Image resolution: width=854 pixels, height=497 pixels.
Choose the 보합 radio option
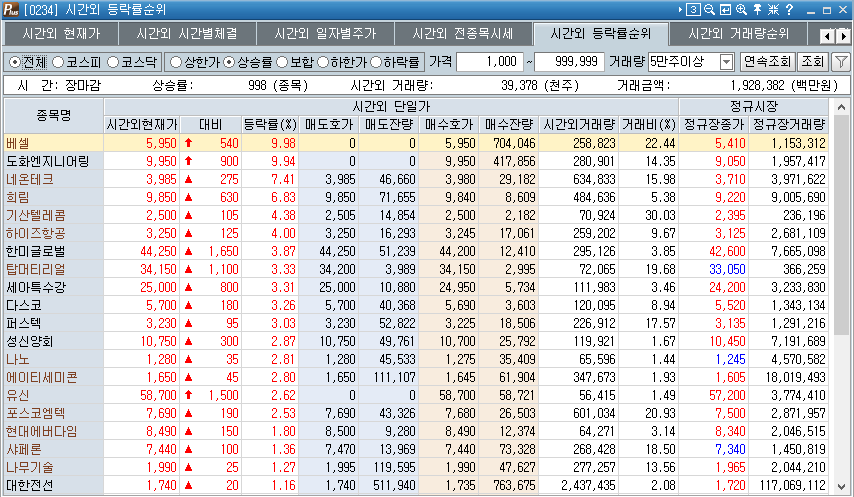[x=282, y=62]
